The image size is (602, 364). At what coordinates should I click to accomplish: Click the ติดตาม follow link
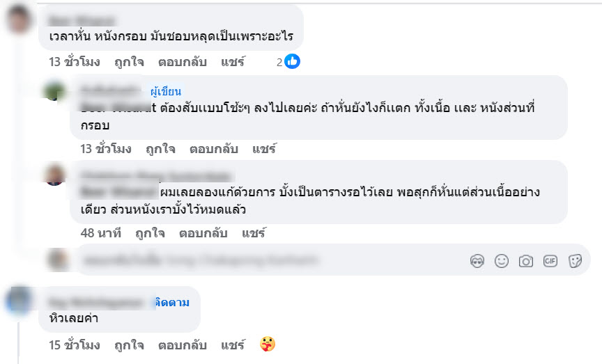point(172,303)
